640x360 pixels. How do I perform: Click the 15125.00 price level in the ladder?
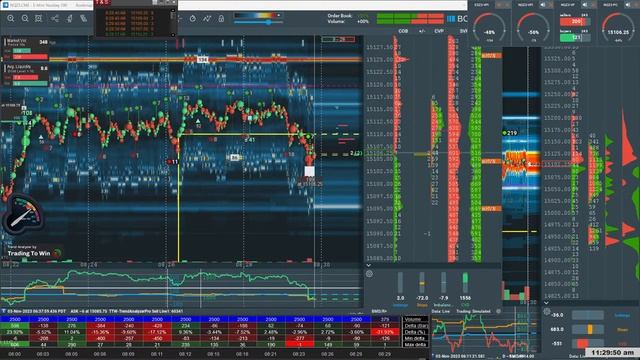(379, 60)
